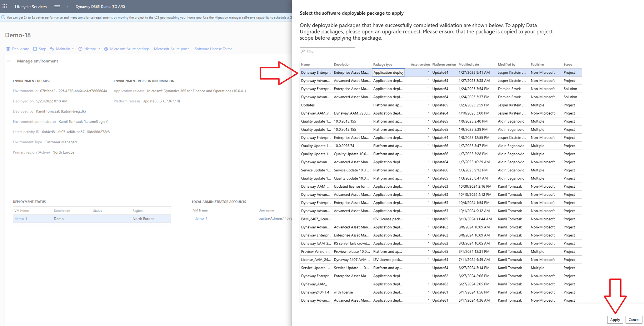Cancel the package selection dialog
This screenshot has height=326, width=644.
click(634, 319)
